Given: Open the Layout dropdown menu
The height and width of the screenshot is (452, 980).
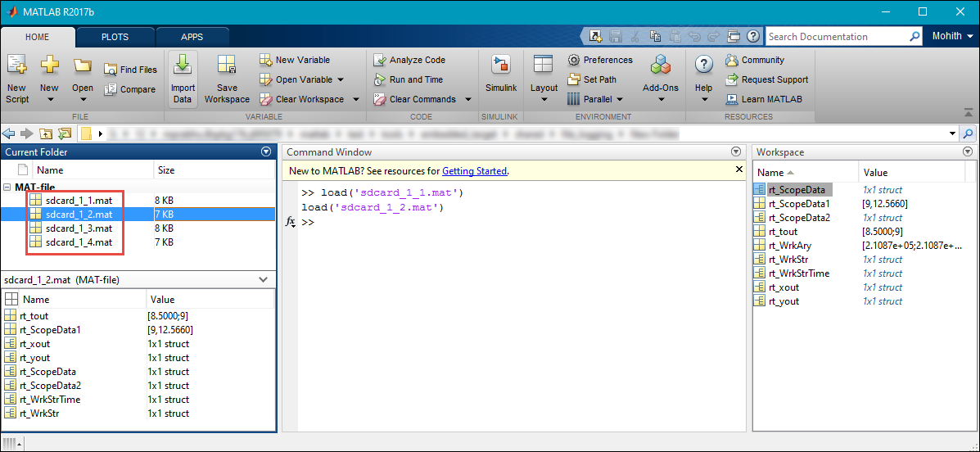Looking at the screenshot, I should (544, 100).
